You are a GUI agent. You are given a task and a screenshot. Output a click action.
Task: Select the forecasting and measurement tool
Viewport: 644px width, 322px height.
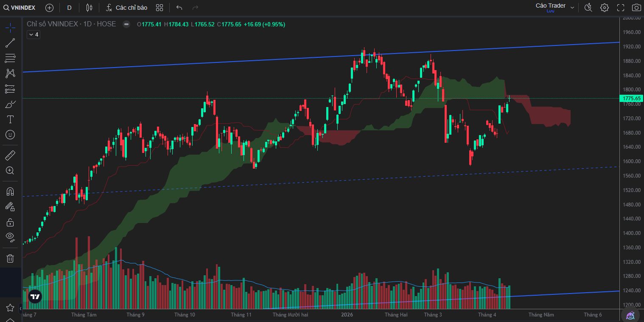(10, 89)
